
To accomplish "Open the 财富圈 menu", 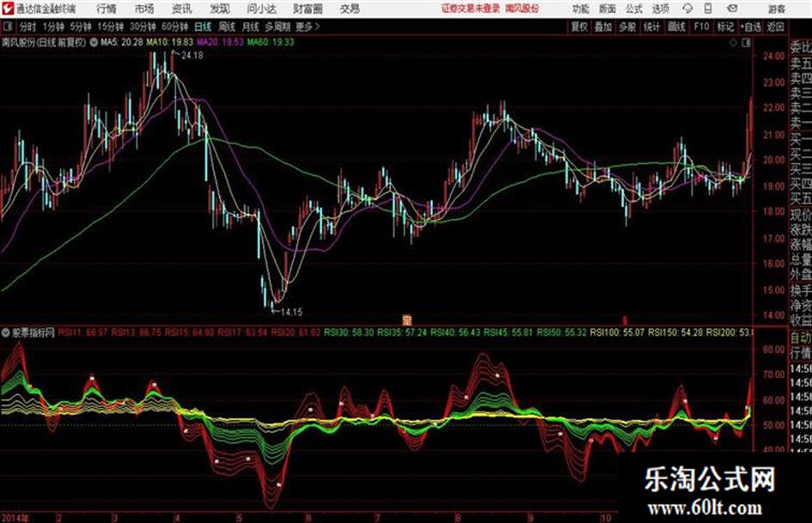I will [x=308, y=9].
